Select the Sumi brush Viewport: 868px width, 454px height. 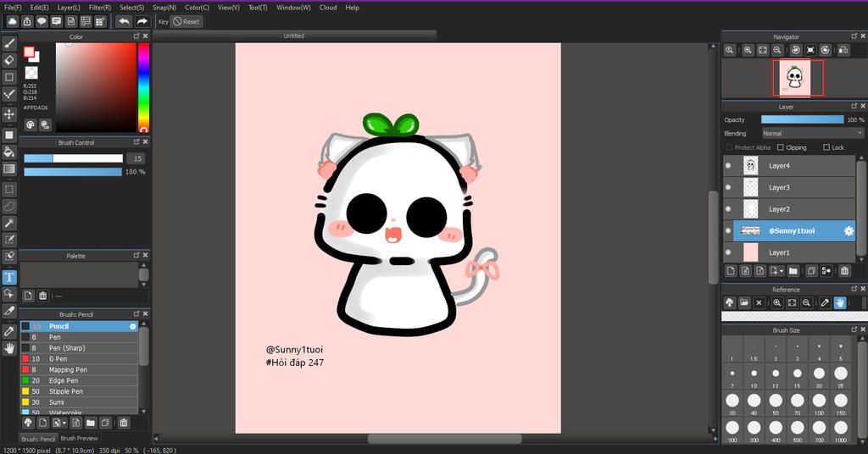[79, 402]
